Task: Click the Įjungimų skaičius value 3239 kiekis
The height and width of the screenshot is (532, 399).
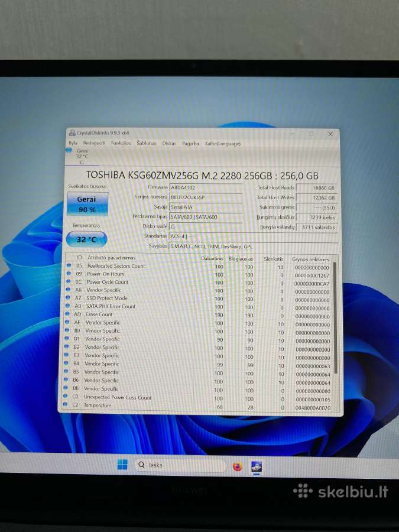Action: pyautogui.click(x=317, y=218)
